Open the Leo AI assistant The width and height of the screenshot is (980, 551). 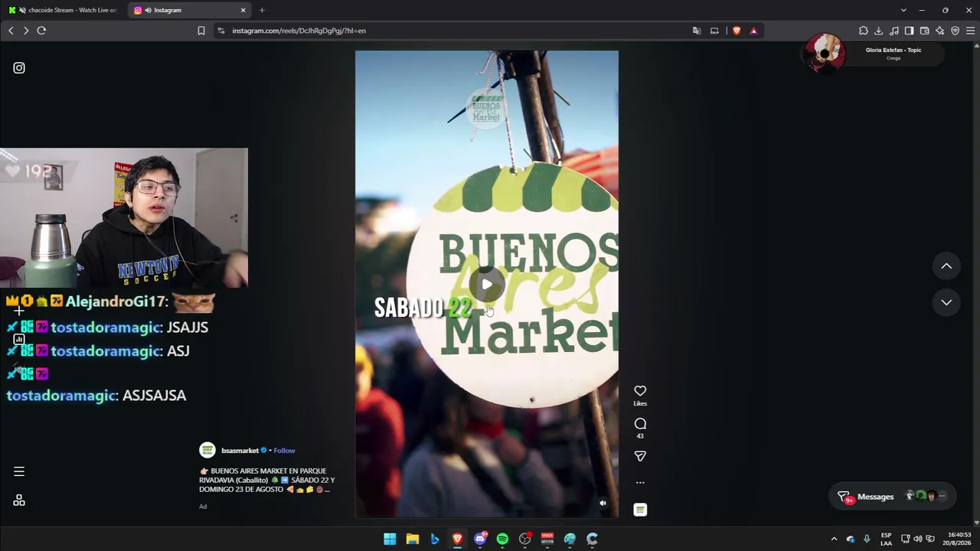[940, 31]
